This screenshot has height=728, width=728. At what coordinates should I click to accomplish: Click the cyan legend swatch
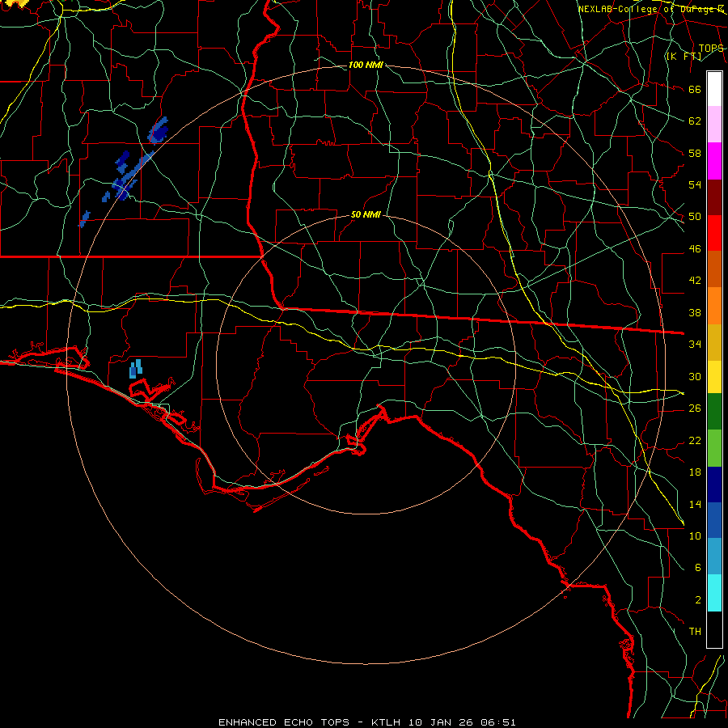[714, 593]
